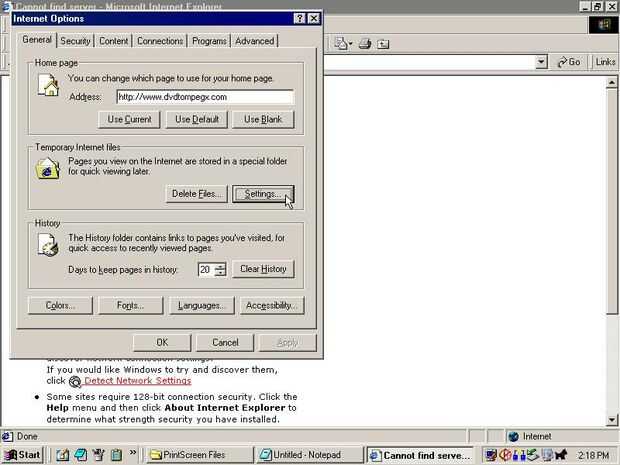
Task: Click the 2:18 PM taskbar clock
Action: click(593, 456)
